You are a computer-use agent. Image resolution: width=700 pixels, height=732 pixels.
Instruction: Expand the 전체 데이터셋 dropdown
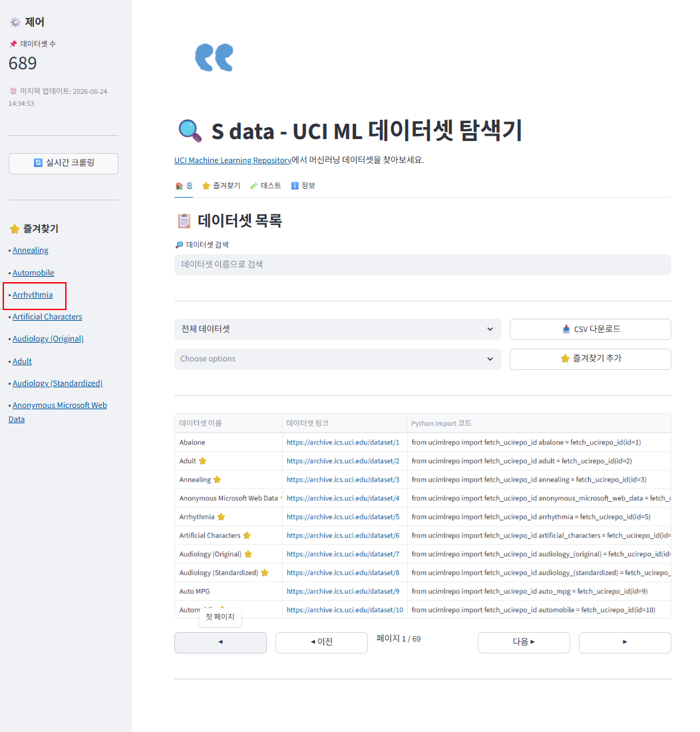[338, 329]
